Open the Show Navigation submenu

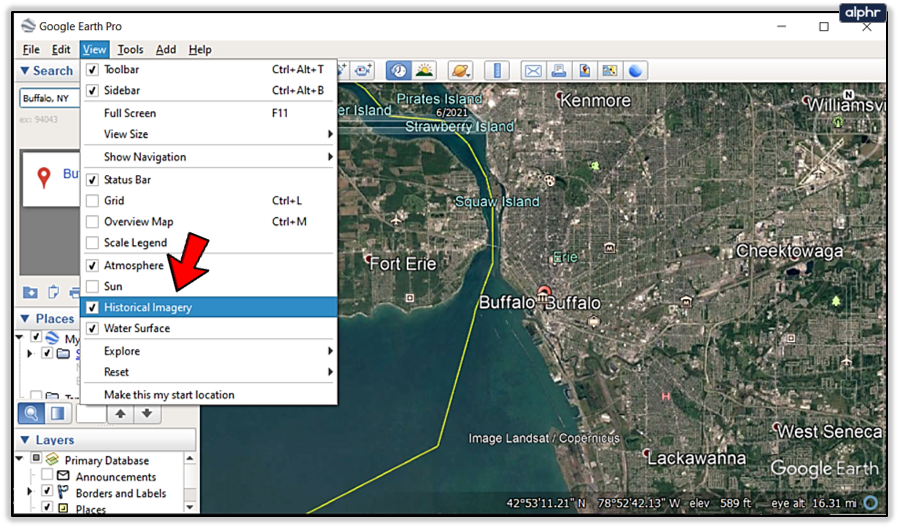(x=209, y=157)
